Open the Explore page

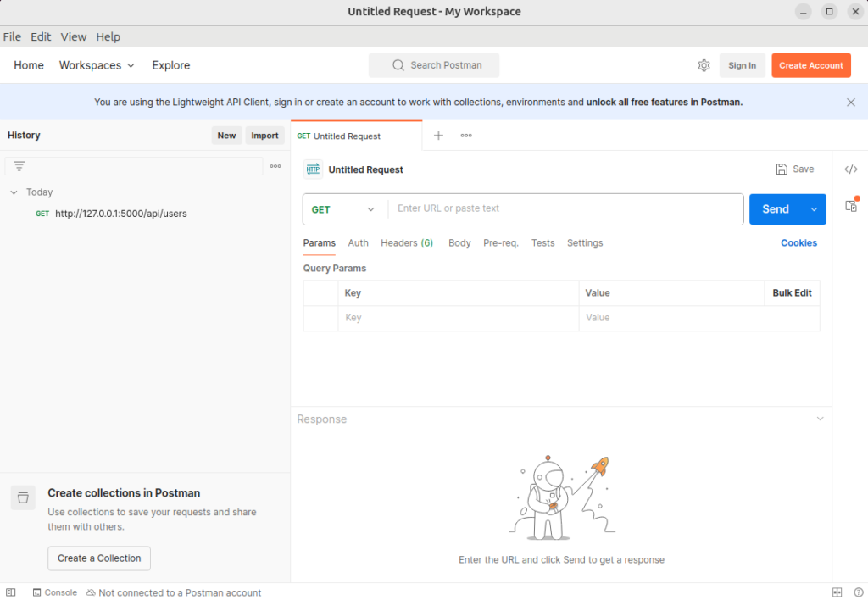[x=171, y=65]
